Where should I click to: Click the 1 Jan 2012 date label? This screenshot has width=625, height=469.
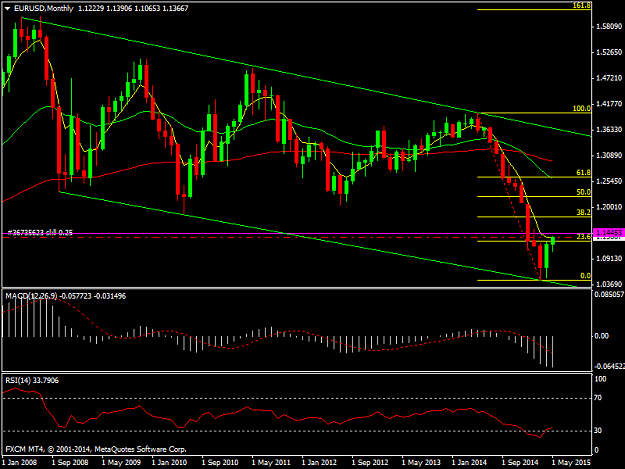click(x=319, y=463)
